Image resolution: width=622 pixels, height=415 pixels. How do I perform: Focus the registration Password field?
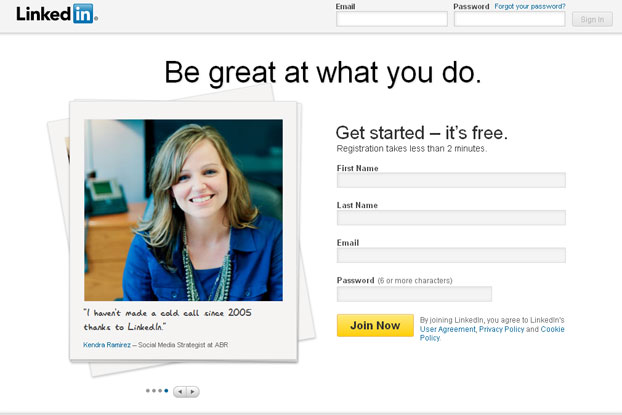pos(414,294)
